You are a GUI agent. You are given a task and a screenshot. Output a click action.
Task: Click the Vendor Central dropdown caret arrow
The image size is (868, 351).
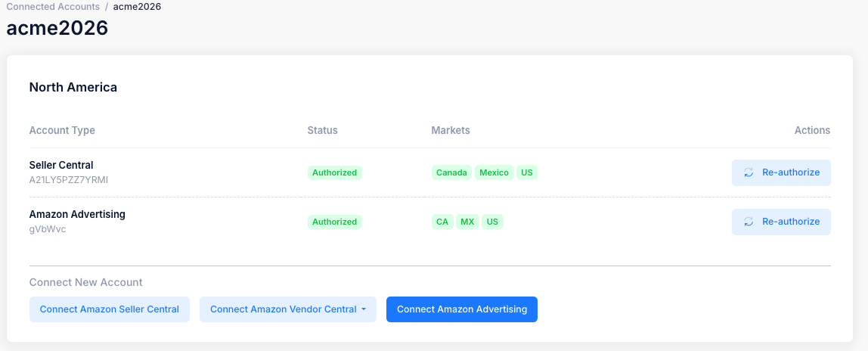[x=364, y=309]
